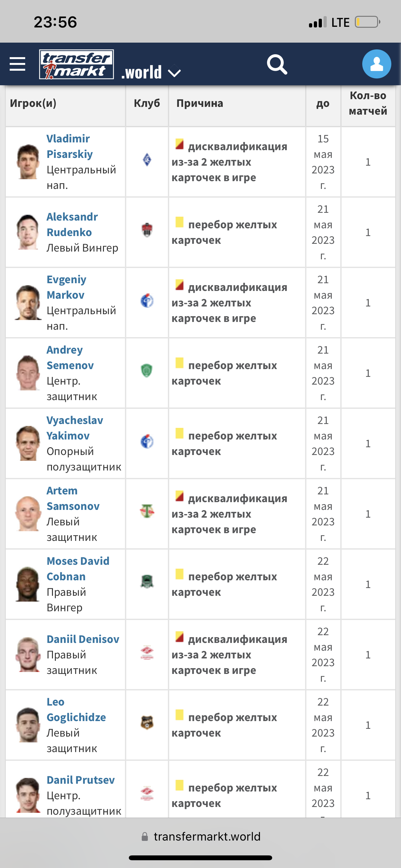Viewport: 401px width, 868px height.
Task: Open Danil Prutsev player link
Action: pyautogui.click(x=80, y=780)
